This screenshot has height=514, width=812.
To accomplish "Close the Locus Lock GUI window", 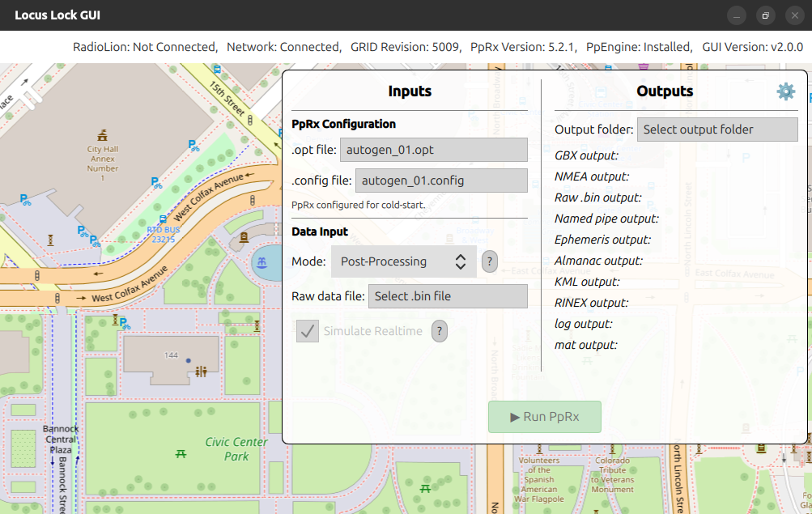I will 795,15.
